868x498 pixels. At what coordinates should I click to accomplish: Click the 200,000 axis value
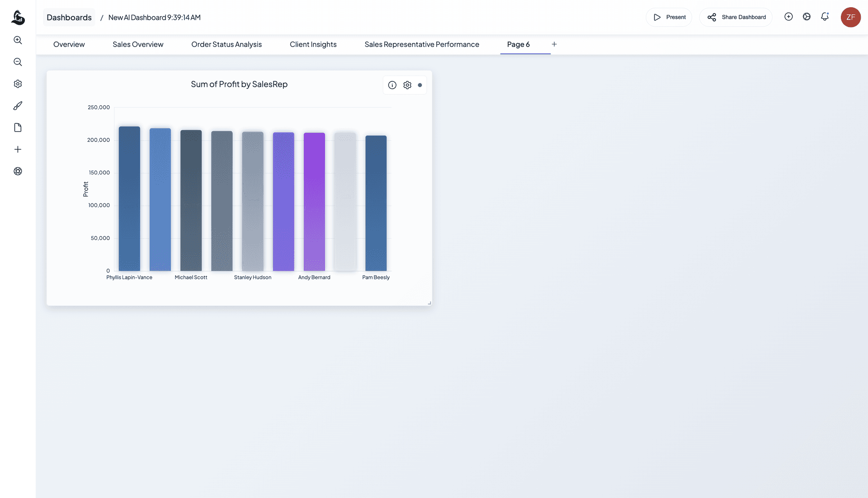point(99,140)
